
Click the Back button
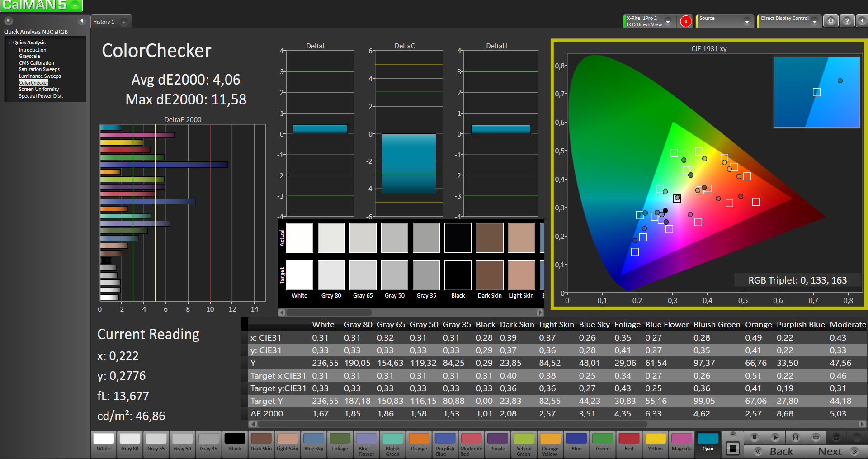(x=775, y=451)
